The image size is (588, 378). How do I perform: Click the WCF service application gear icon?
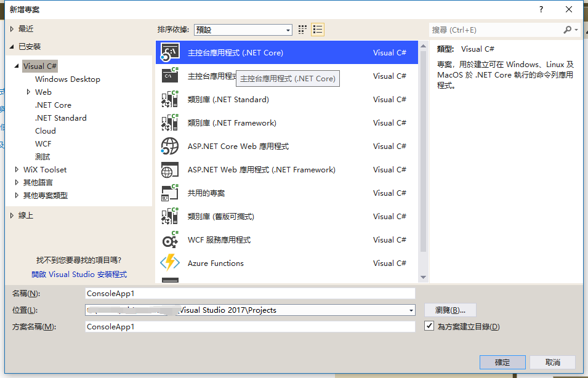tap(169, 240)
